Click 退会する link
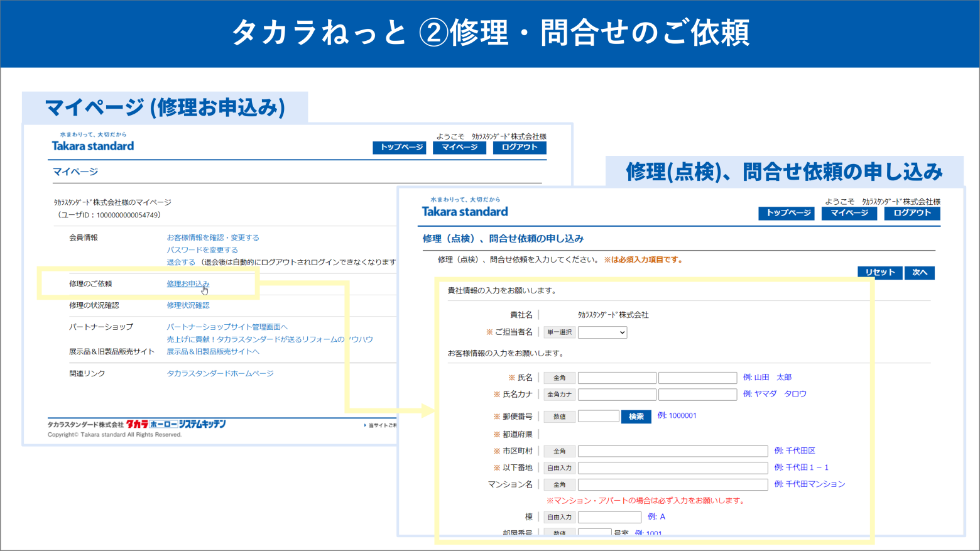This screenshot has height=551, width=980. tap(181, 262)
